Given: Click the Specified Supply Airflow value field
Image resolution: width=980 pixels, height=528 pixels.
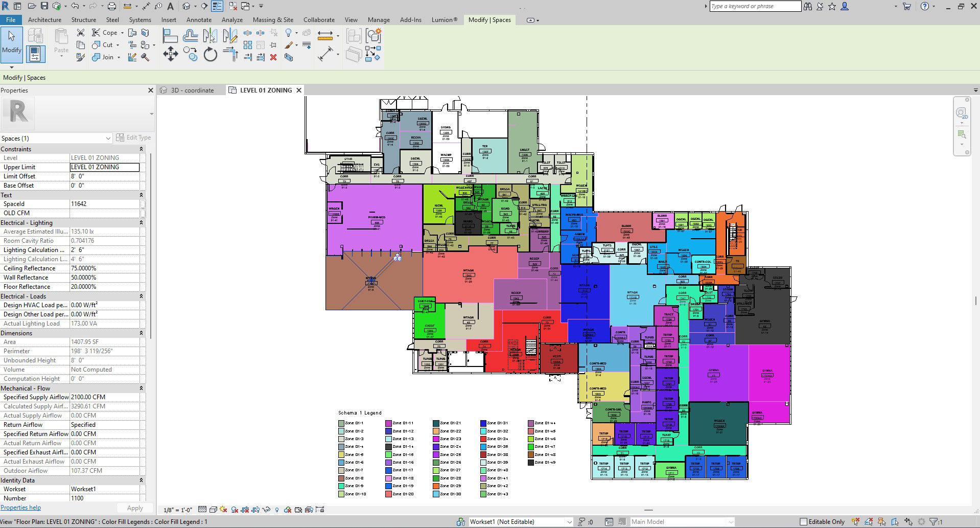Looking at the screenshot, I should [105, 397].
